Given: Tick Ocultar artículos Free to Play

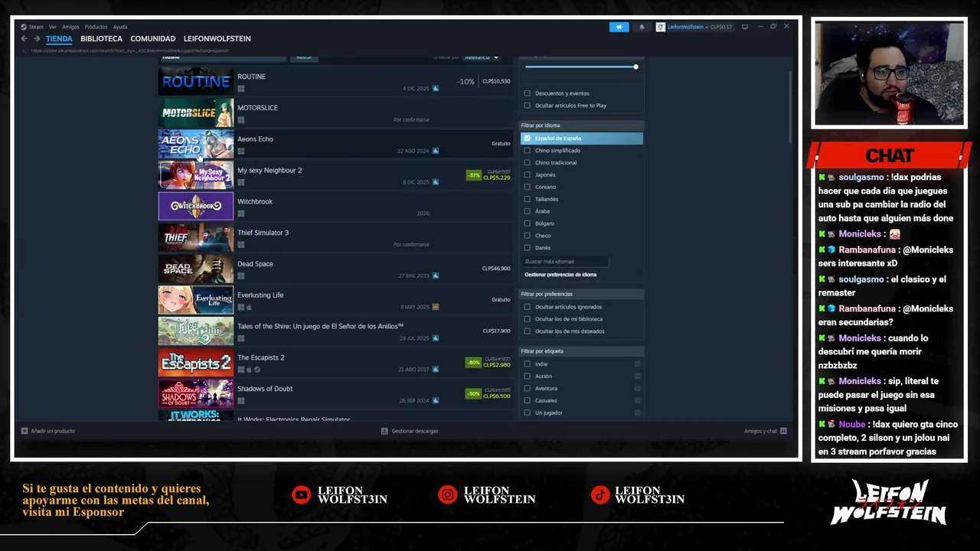Looking at the screenshot, I should 527,106.
